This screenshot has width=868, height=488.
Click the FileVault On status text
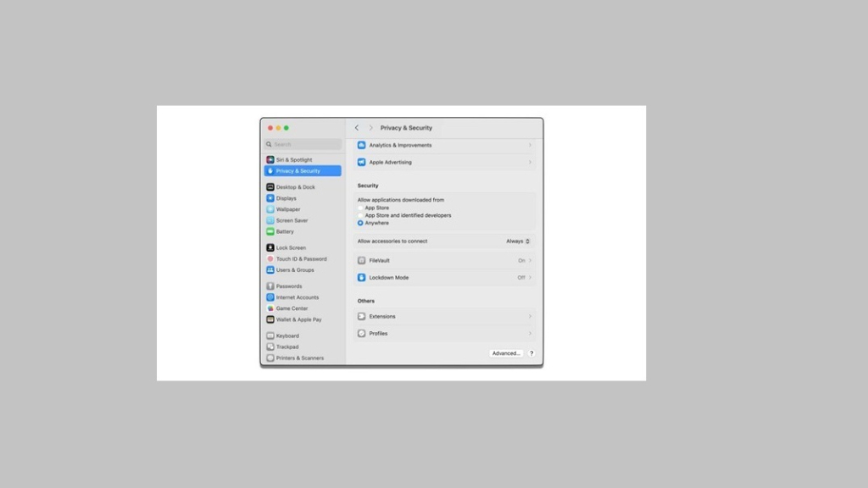(521, 261)
